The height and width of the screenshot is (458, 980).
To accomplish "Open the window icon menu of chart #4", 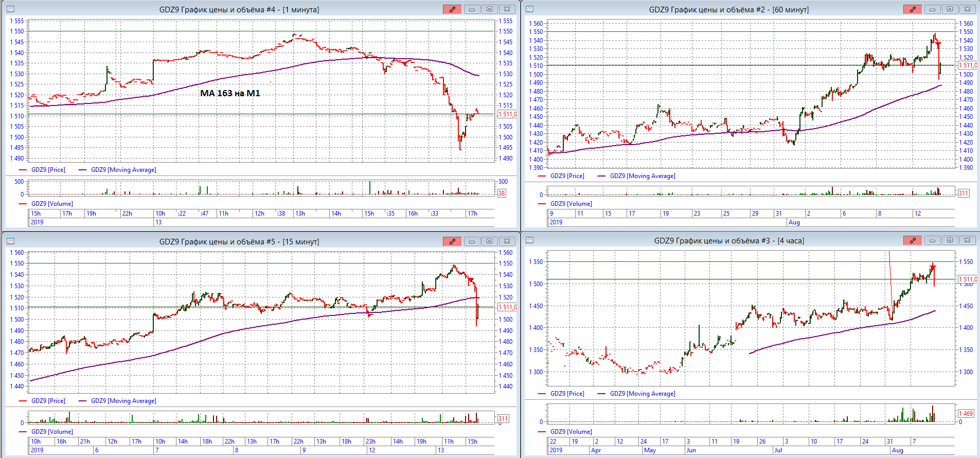I will (10, 9).
